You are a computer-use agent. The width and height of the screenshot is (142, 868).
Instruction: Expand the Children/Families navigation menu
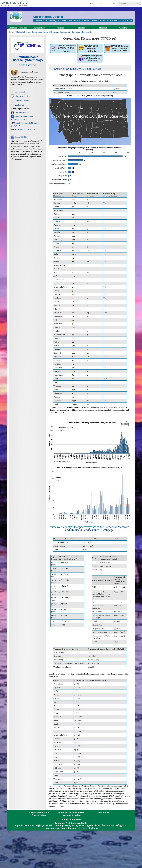18,28
